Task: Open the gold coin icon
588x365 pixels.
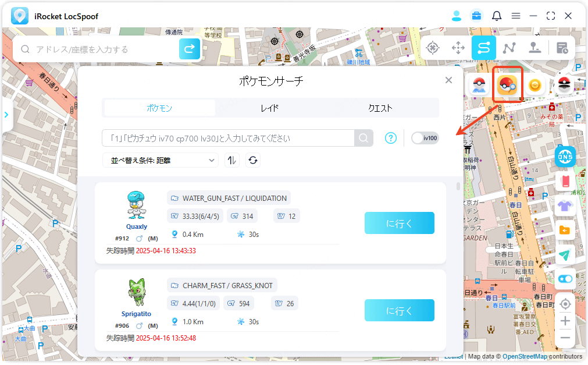Action: [534, 85]
